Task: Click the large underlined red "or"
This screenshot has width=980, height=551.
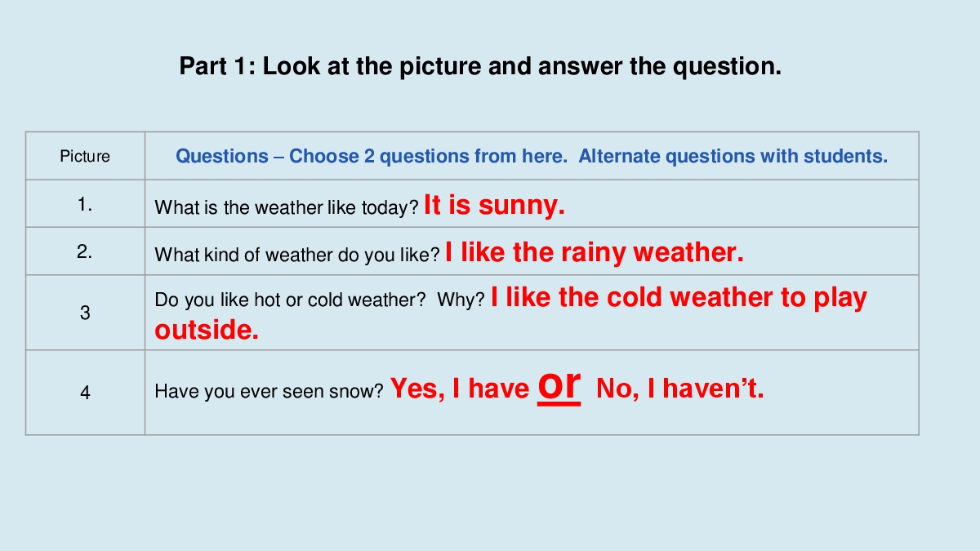Action: click(x=559, y=385)
